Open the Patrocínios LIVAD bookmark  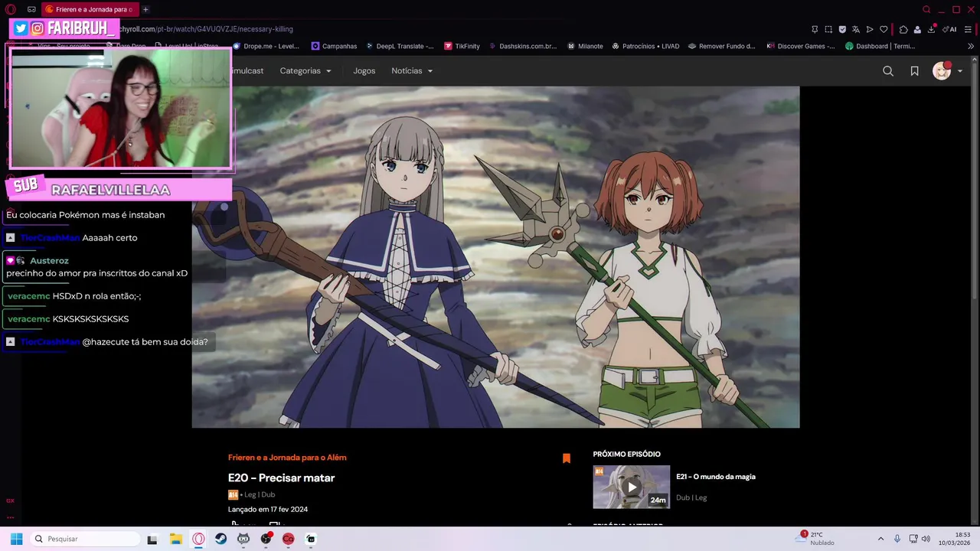point(645,46)
